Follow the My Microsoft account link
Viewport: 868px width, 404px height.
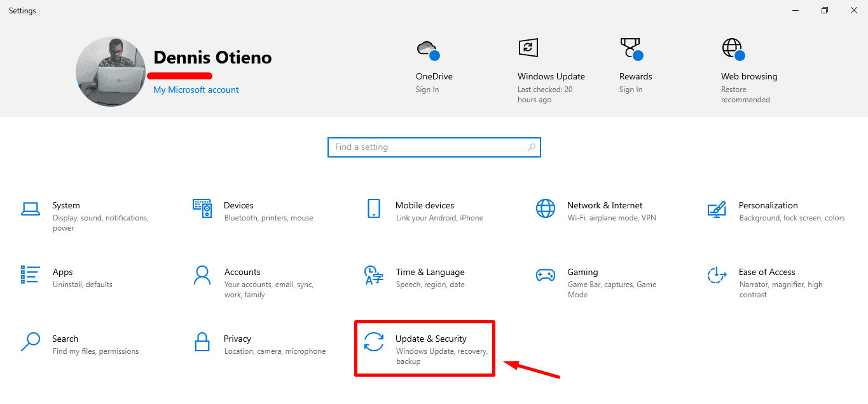coord(196,90)
